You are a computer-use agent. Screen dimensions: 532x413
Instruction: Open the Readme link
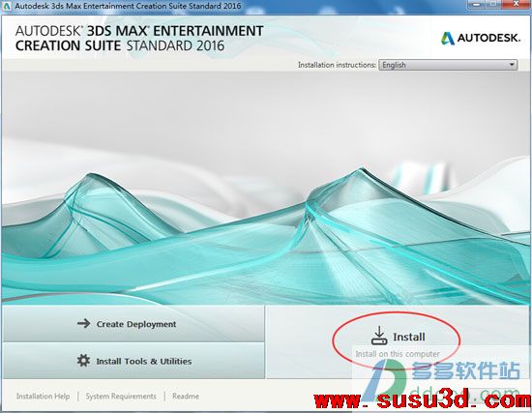[x=186, y=396]
